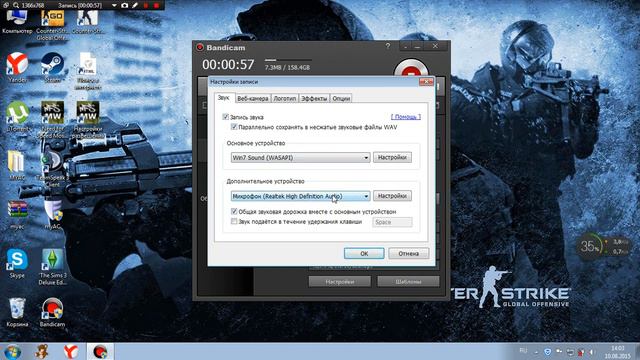Switch to the Опции tab
Image resolution: width=640 pixels, height=360 pixels.
coord(341,98)
